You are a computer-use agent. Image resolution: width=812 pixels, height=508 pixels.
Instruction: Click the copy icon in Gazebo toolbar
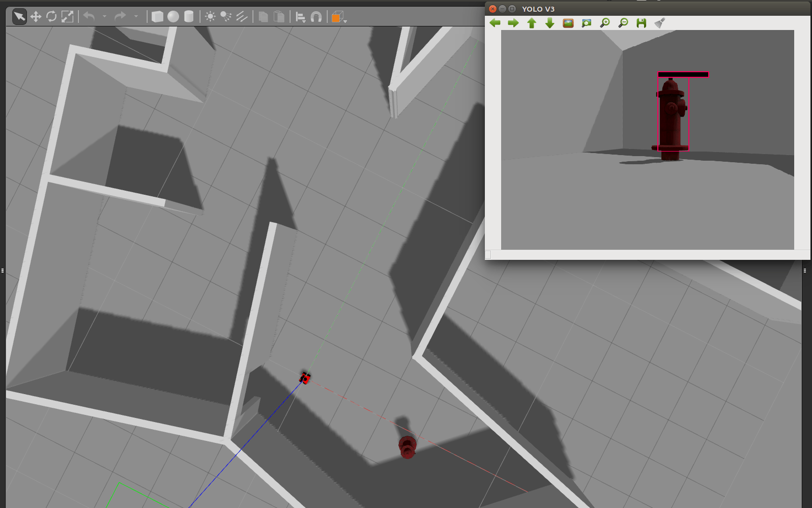(x=263, y=17)
